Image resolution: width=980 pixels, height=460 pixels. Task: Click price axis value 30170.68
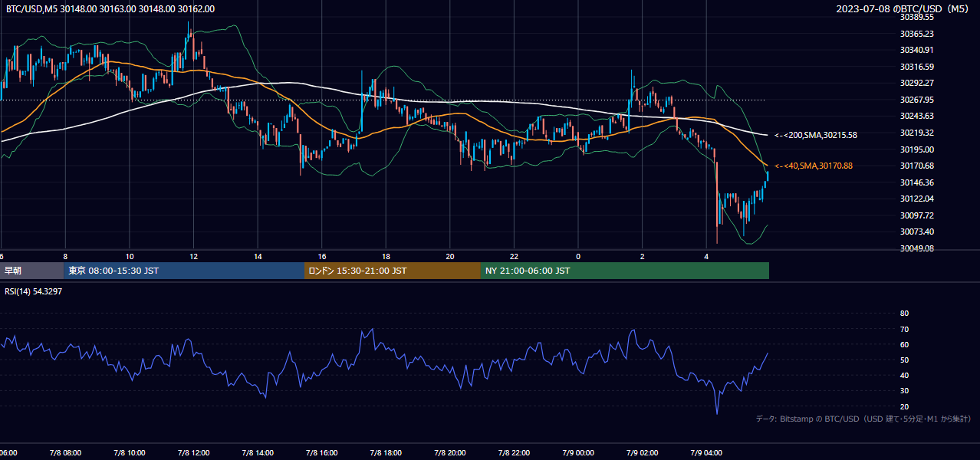[917, 166]
